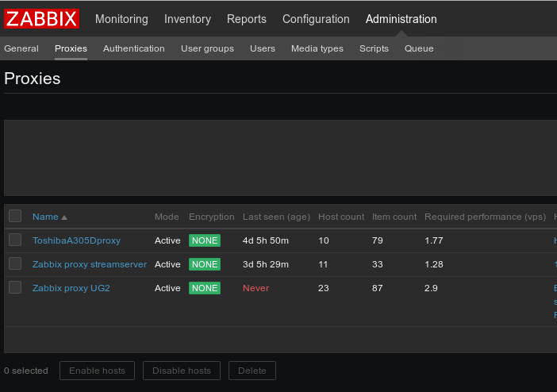Switch to the Authentication tab

pos(134,48)
